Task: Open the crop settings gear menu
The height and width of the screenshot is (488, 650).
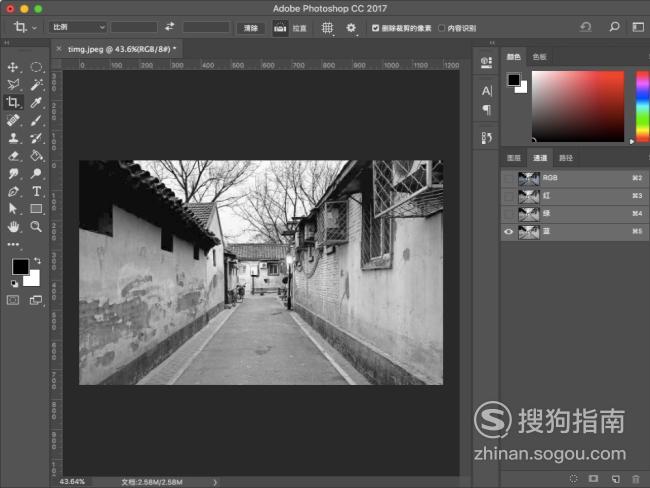Action: click(x=351, y=28)
